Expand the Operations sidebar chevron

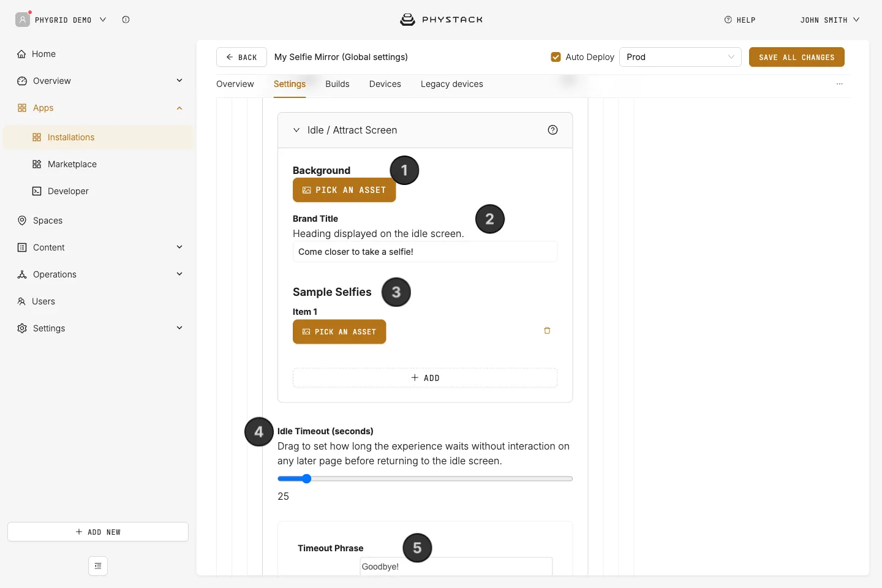click(x=179, y=274)
